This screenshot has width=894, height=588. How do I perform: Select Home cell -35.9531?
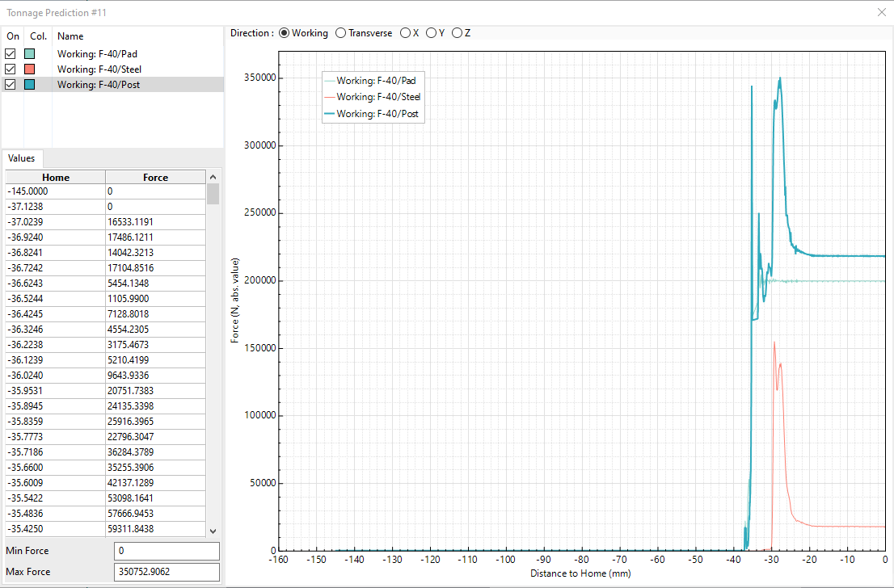click(56, 392)
